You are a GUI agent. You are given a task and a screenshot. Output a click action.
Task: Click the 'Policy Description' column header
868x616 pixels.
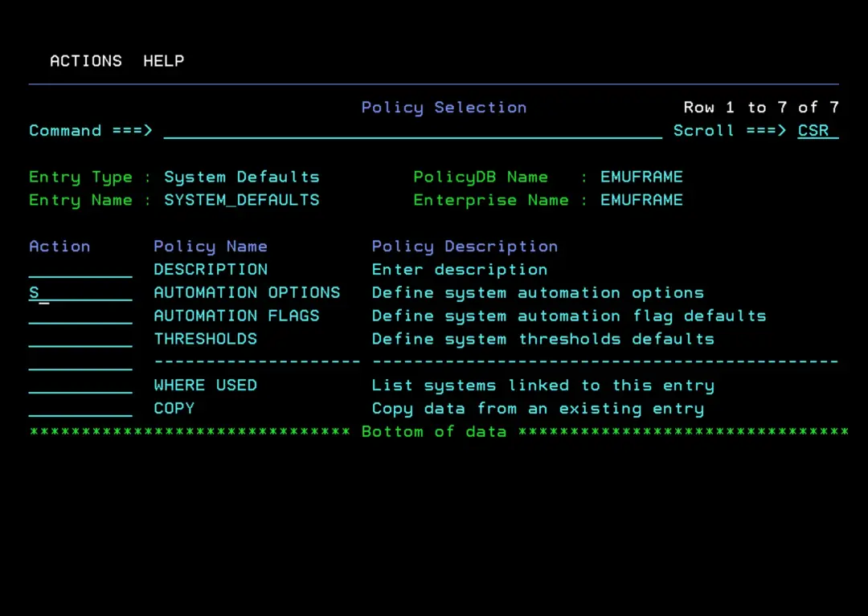[x=465, y=247]
